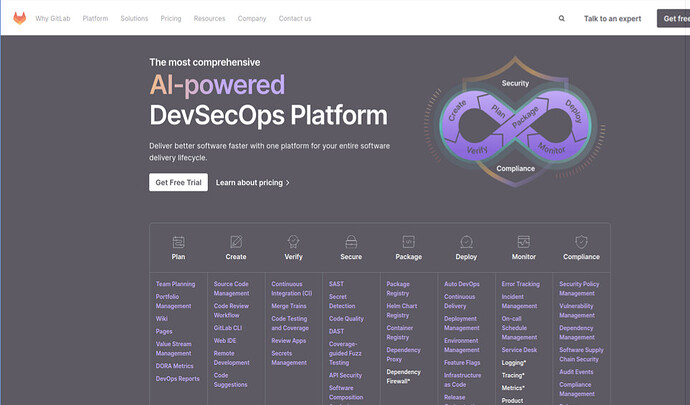This screenshot has width=690, height=405.
Task: Click the Deploy stage icon
Action: pyautogui.click(x=466, y=242)
